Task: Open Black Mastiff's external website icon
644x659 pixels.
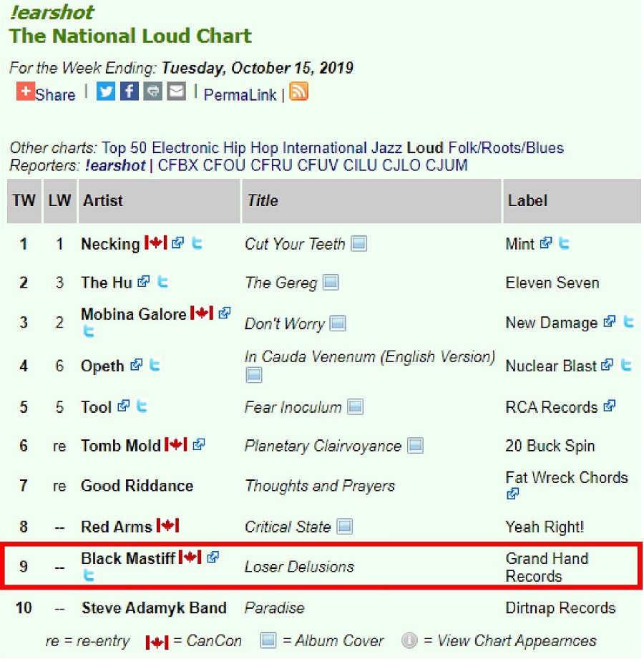Action: coord(213,557)
